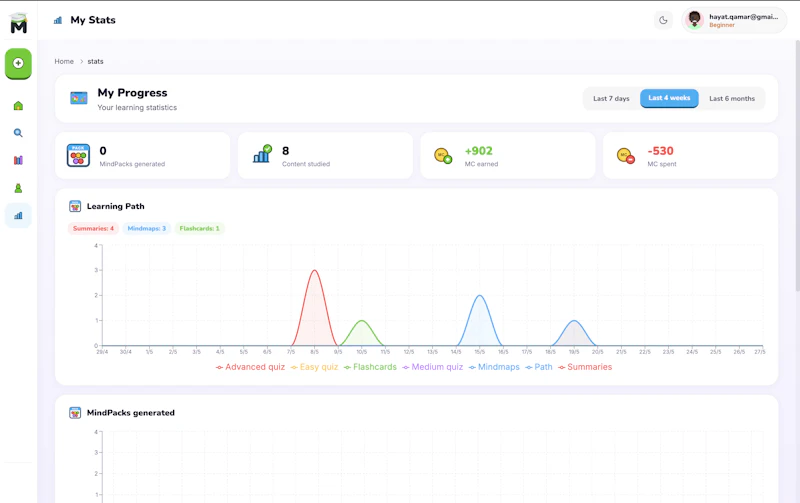The height and width of the screenshot is (503, 800).
Task: Open the library books icon in the sidebar
Action: [x=18, y=160]
